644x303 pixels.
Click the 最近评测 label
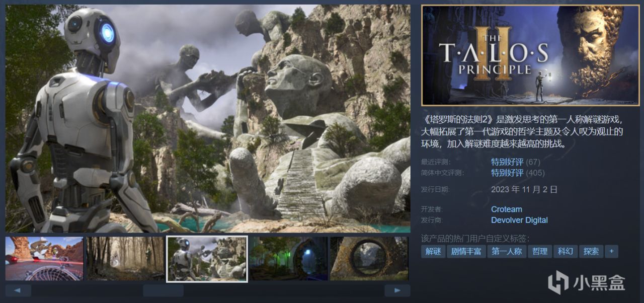(436, 162)
